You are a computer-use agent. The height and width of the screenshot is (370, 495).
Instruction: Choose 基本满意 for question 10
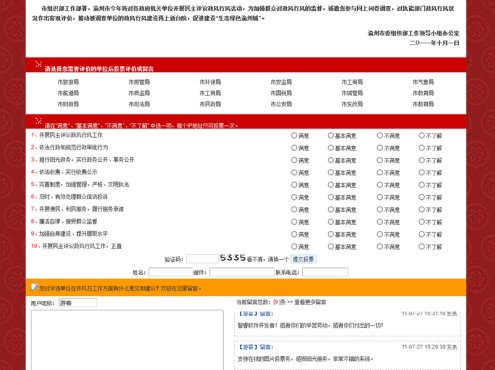pyautogui.click(x=330, y=246)
